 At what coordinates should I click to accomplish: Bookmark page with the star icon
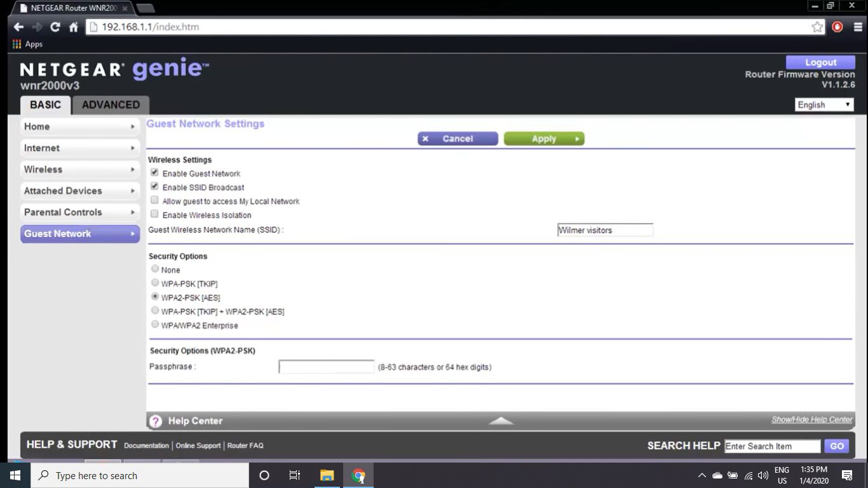[x=817, y=27]
